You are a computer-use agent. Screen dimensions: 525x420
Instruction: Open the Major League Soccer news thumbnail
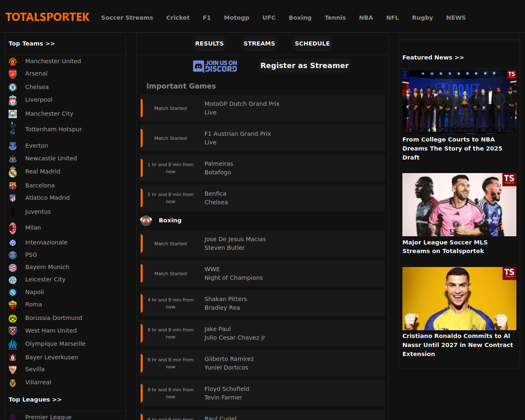[x=459, y=205]
